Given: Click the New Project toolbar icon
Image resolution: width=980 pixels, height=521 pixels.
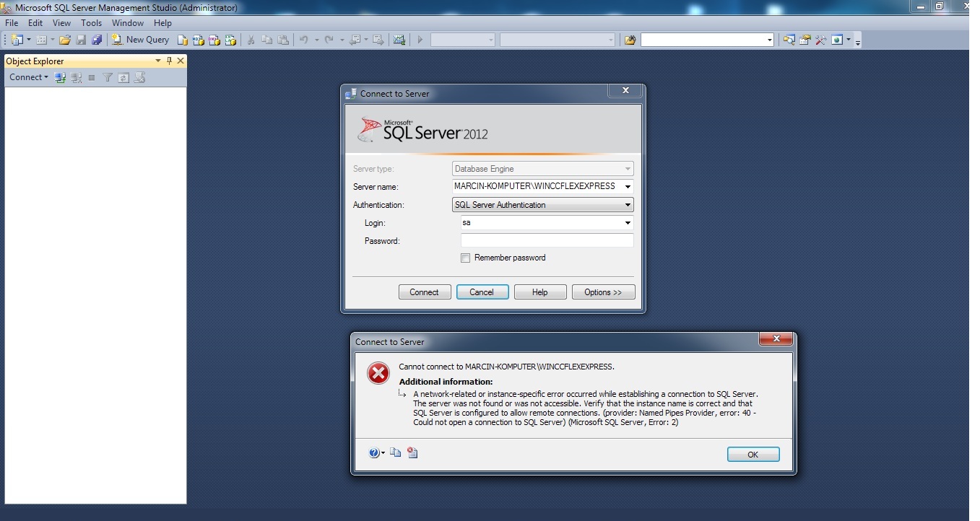Looking at the screenshot, I should pyautogui.click(x=17, y=40).
